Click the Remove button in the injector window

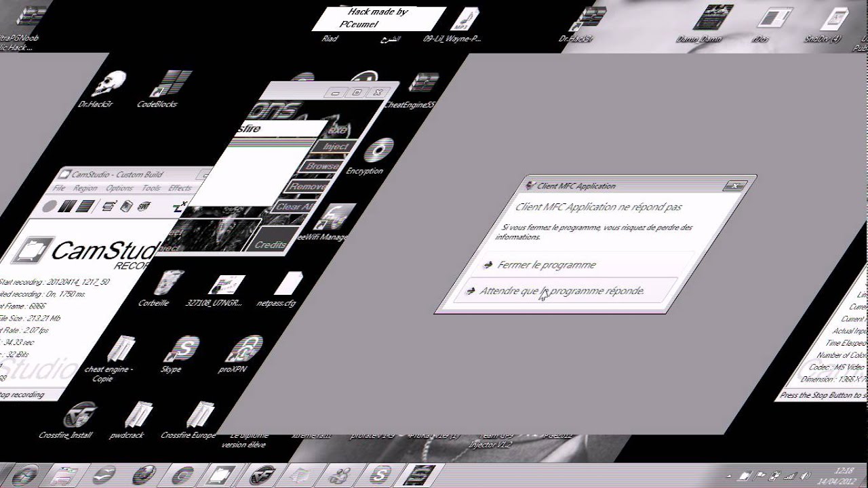308,186
